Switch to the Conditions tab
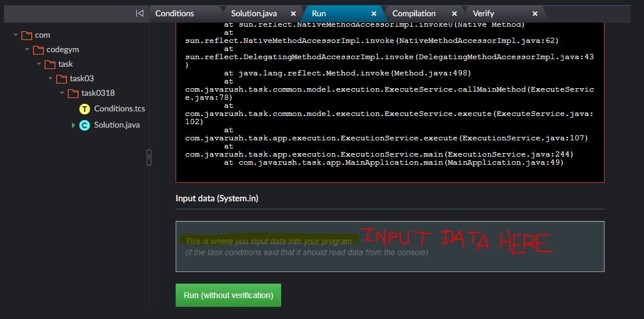The height and width of the screenshot is (319, 644). [x=174, y=13]
